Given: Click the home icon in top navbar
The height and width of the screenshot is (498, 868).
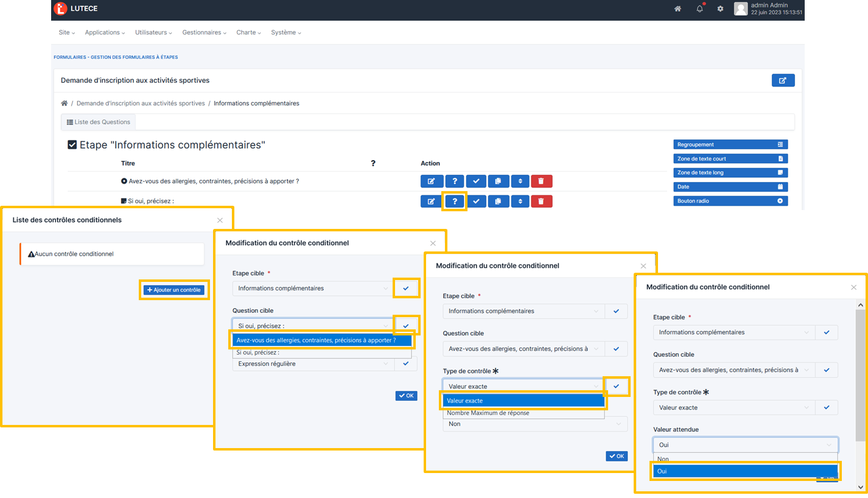Looking at the screenshot, I should point(677,9).
